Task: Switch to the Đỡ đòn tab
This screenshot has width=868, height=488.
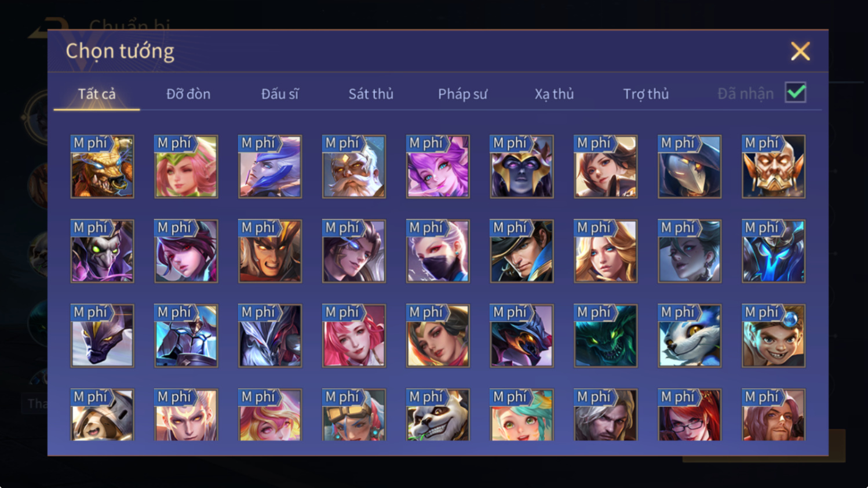Action: pyautogui.click(x=188, y=94)
